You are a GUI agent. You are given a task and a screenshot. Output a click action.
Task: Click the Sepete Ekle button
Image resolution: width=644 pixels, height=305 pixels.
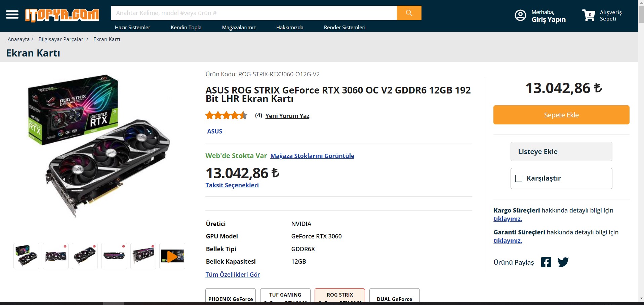(x=561, y=115)
